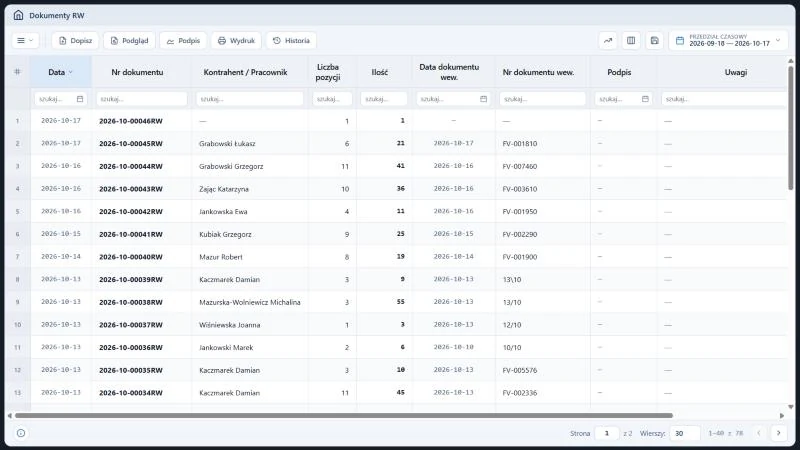800x450 pixels.
Task: Click the Liczba pozycji column header
Action: pos(328,72)
